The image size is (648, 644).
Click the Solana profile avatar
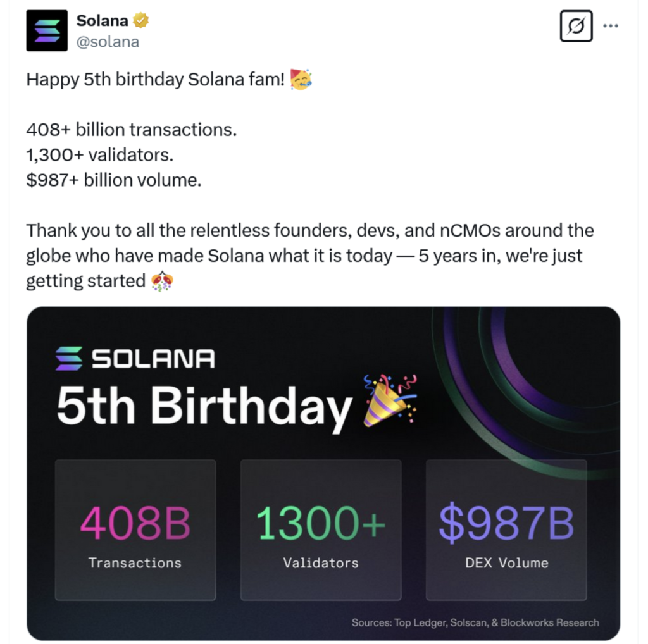click(47, 30)
